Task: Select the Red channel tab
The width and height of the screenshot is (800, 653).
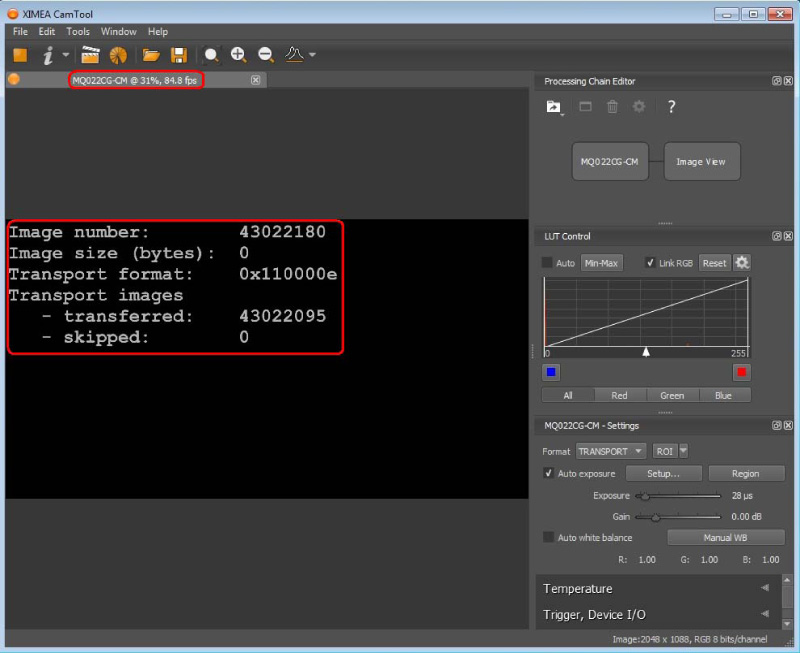Action: pyautogui.click(x=619, y=395)
